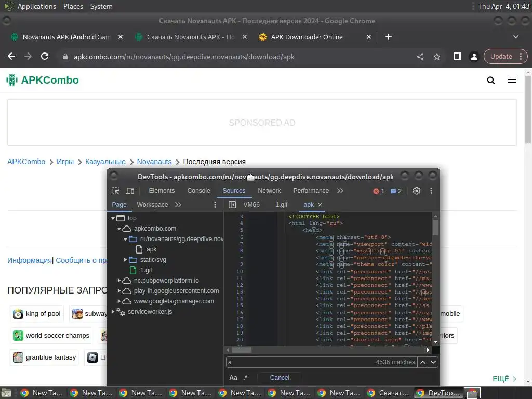Expand the static/svg folder
The image size is (532, 399).
point(125,260)
